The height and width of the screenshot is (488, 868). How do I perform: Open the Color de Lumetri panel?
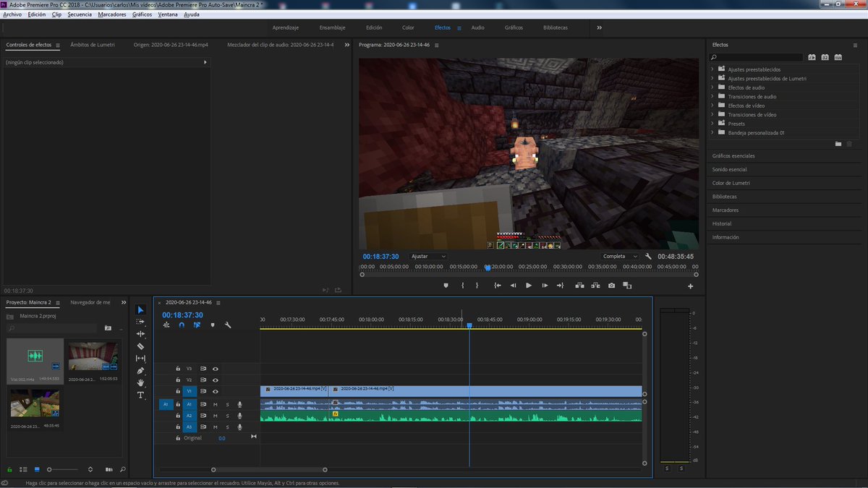pos(731,183)
